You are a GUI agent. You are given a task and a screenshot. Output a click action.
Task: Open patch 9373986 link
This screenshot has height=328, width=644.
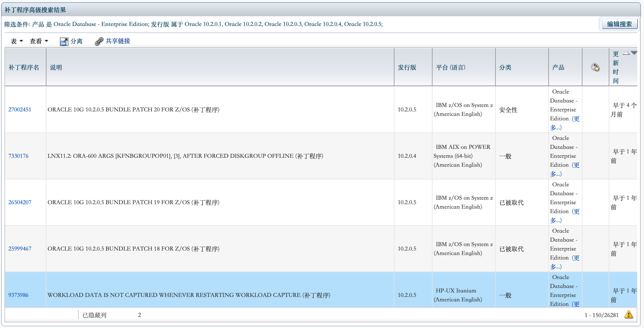coord(18,295)
